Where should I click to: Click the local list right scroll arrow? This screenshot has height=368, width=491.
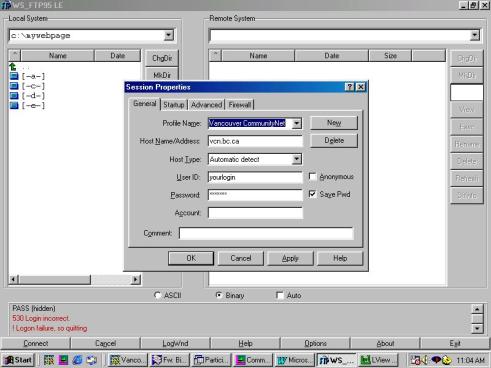pos(135,279)
